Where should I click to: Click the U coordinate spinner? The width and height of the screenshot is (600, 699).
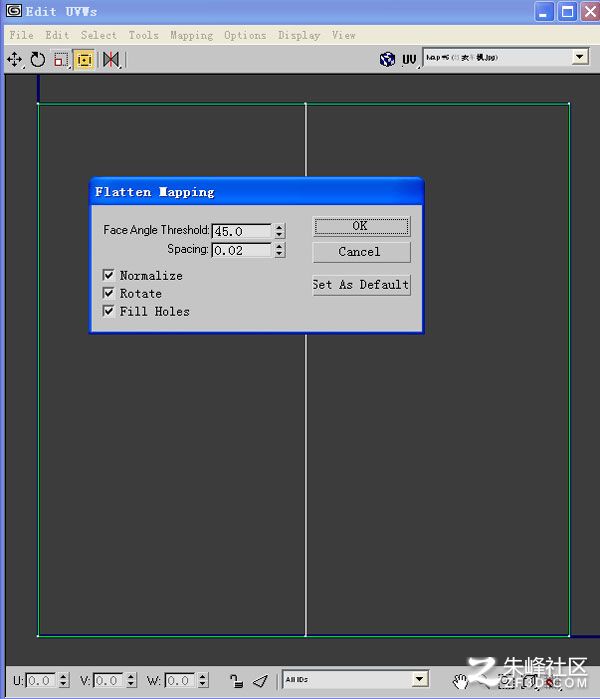pyautogui.click(x=64, y=681)
